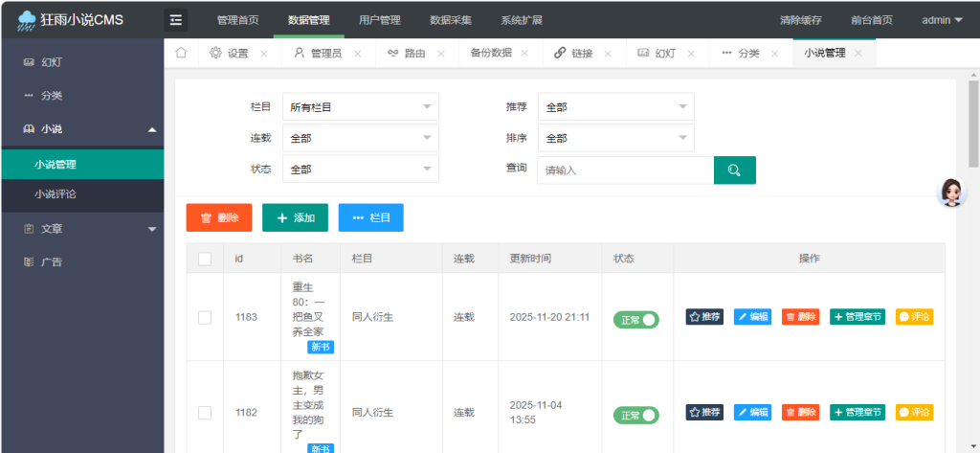Open the 栏目 dropdown (所有栏目)
Image resolution: width=980 pixels, height=453 pixels.
tap(361, 107)
